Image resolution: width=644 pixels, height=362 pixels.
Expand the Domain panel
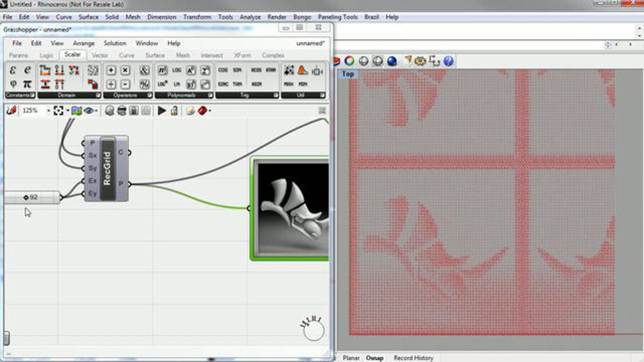pyautogui.click(x=98, y=95)
